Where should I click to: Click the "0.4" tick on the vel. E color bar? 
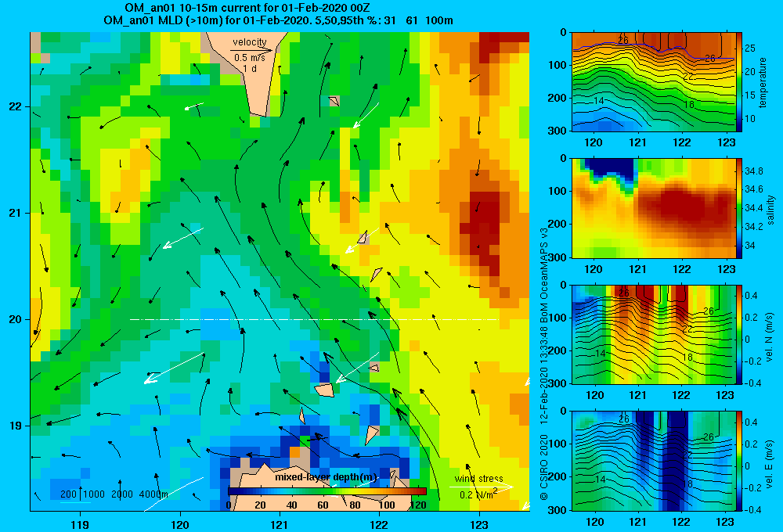751,422
